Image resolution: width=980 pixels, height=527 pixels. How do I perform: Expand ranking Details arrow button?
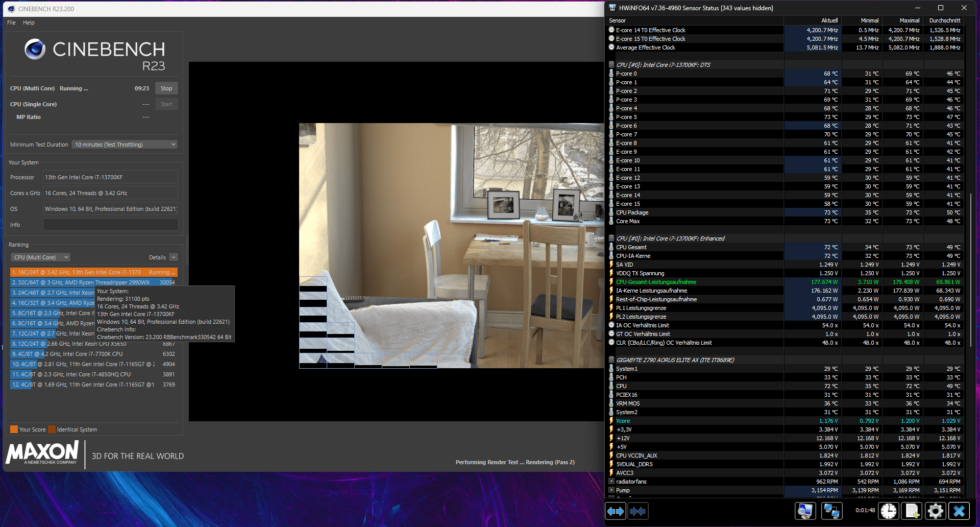point(174,257)
